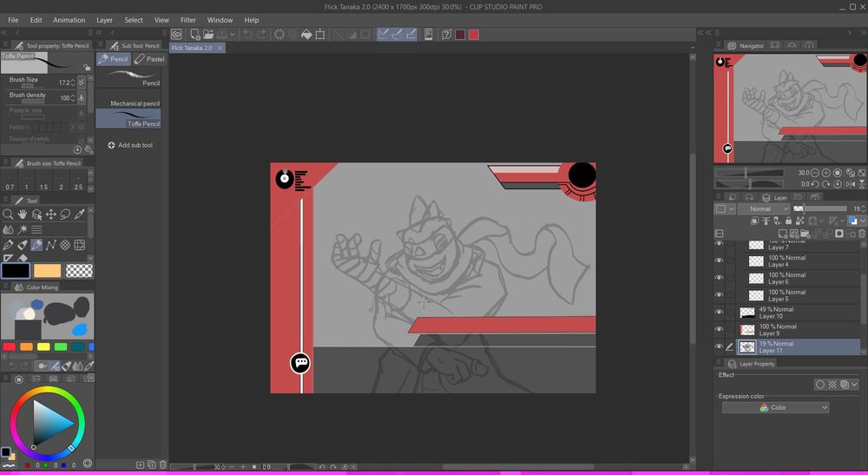
Task: Open the Animation menu
Action: pyautogui.click(x=69, y=20)
